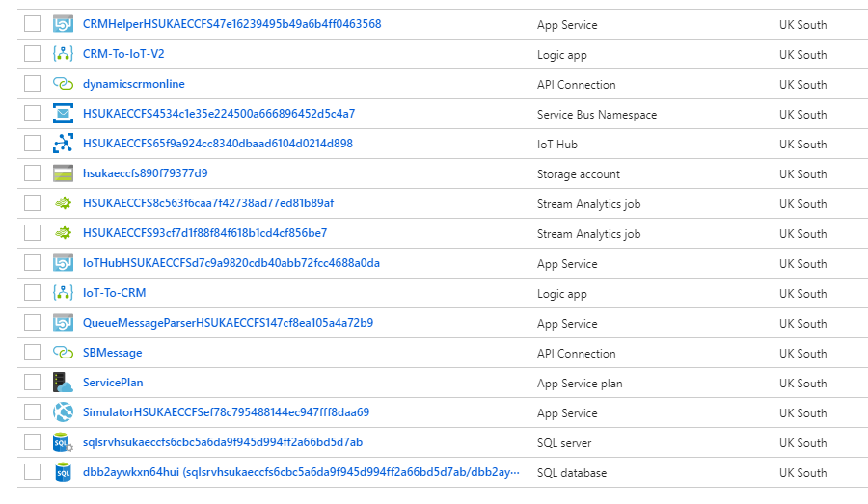Screen dimensions: 868x504
Task: Click the App Service icon beside CRMHelperHSUKAECCFS47e16239495b49a6b4ff0463568
Action: click(x=63, y=24)
